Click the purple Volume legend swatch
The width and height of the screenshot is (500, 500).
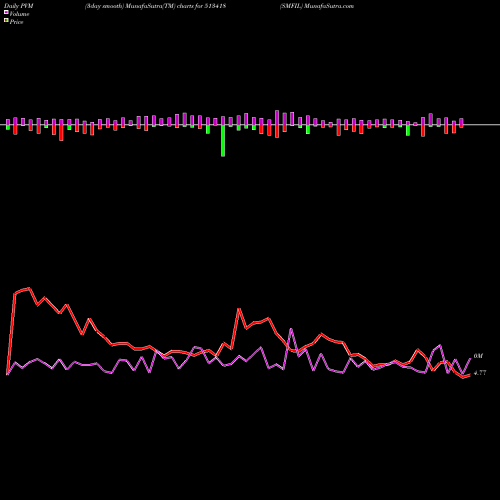tap(6, 12)
